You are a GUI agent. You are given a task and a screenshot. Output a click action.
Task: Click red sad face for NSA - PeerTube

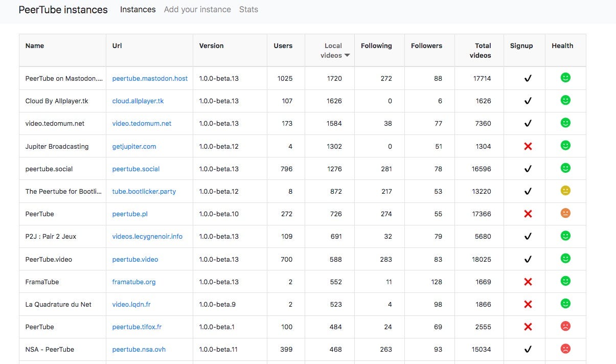click(565, 349)
